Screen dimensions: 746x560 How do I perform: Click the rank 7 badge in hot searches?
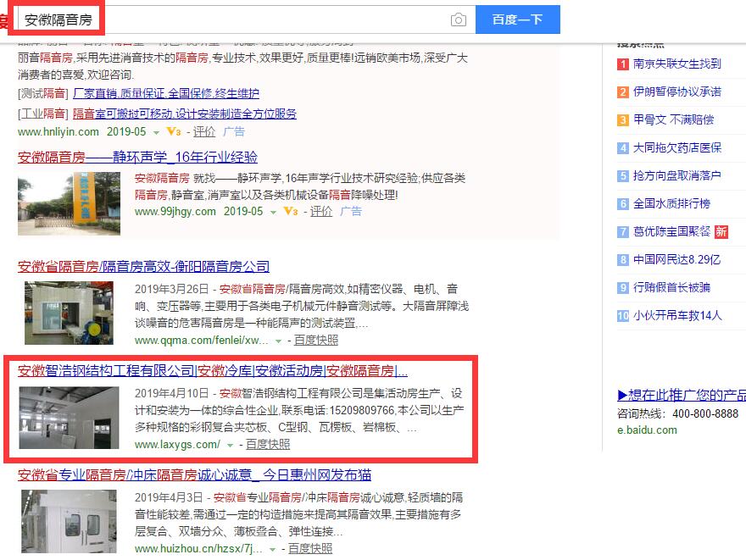pos(623,232)
